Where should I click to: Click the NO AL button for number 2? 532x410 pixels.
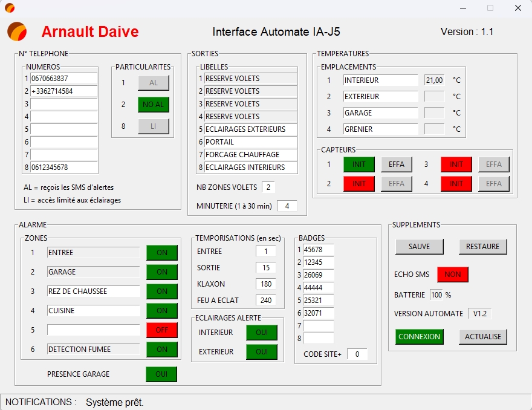153,105
